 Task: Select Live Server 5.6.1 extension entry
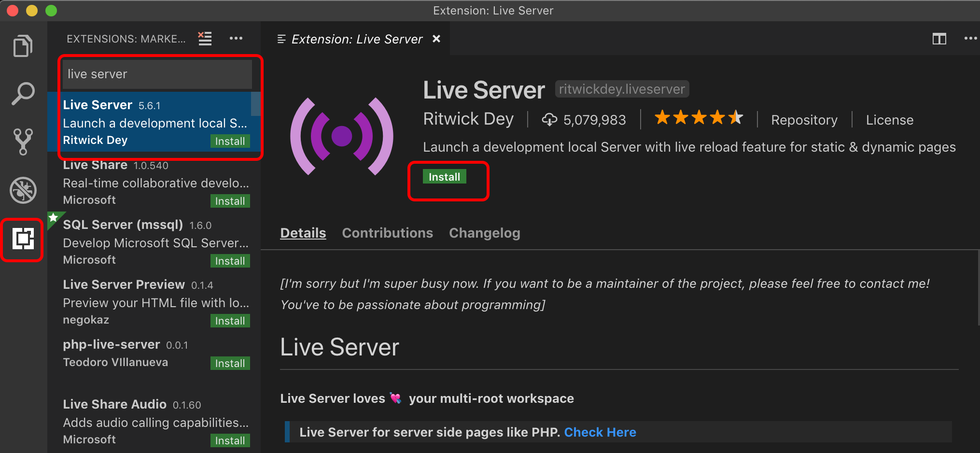pos(154,122)
